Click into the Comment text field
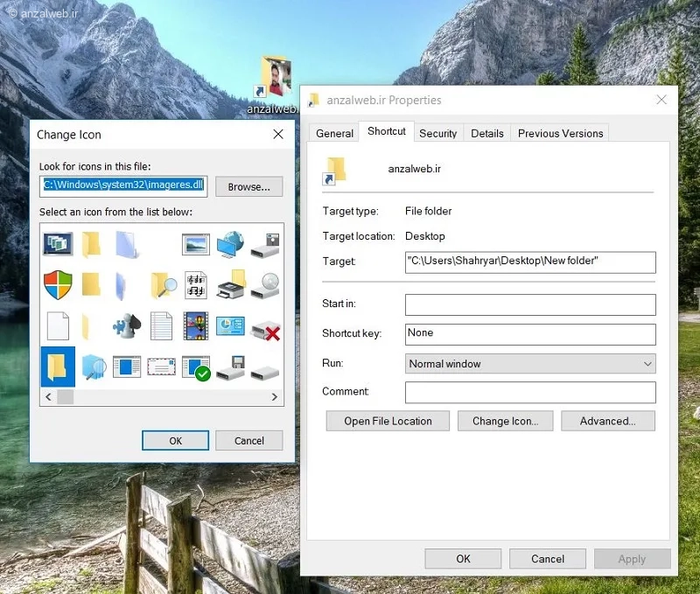This screenshot has width=700, height=594. click(x=530, y=392)
